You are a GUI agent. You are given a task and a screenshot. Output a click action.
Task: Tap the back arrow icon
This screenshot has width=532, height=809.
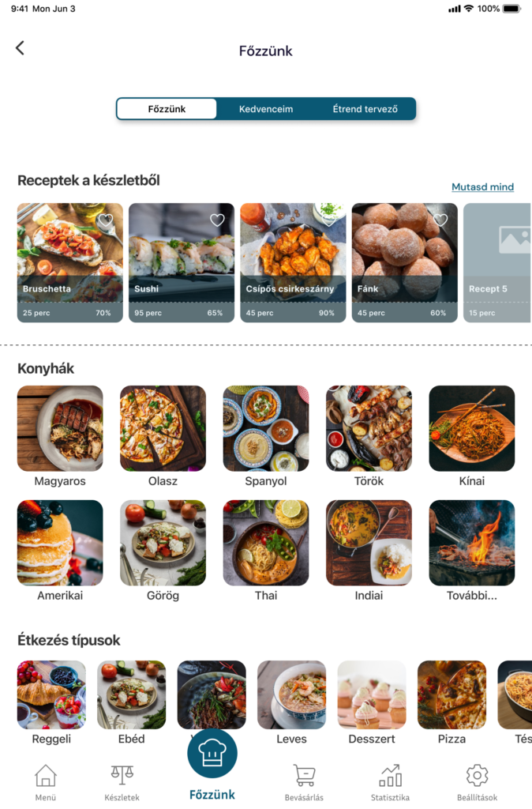coord(20,48)
